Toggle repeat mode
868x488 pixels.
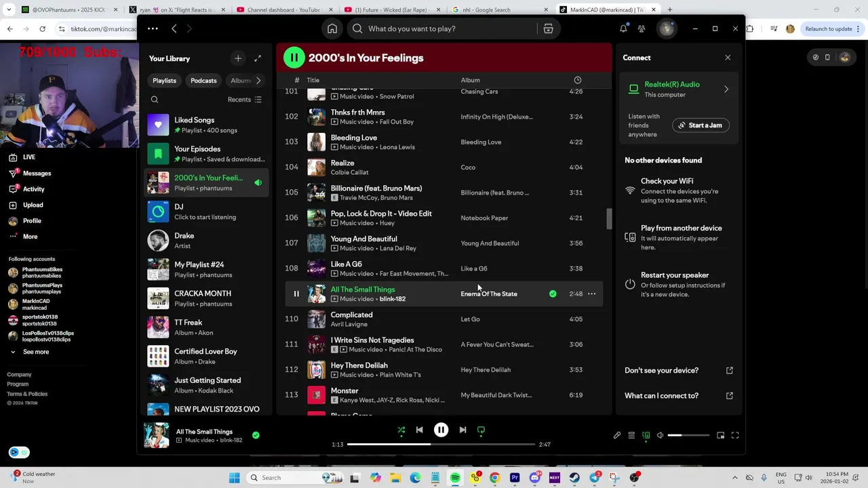(481, 430)
